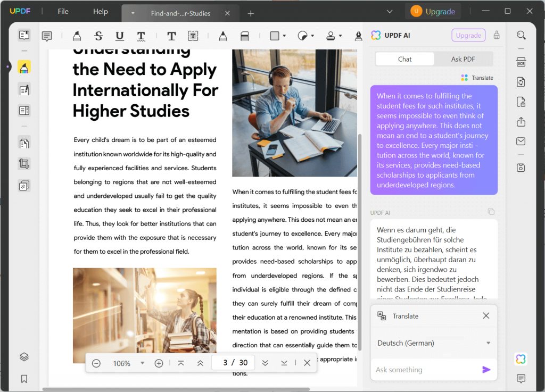Open the File menu
This screenshot has width=545, height=392.
63,11
